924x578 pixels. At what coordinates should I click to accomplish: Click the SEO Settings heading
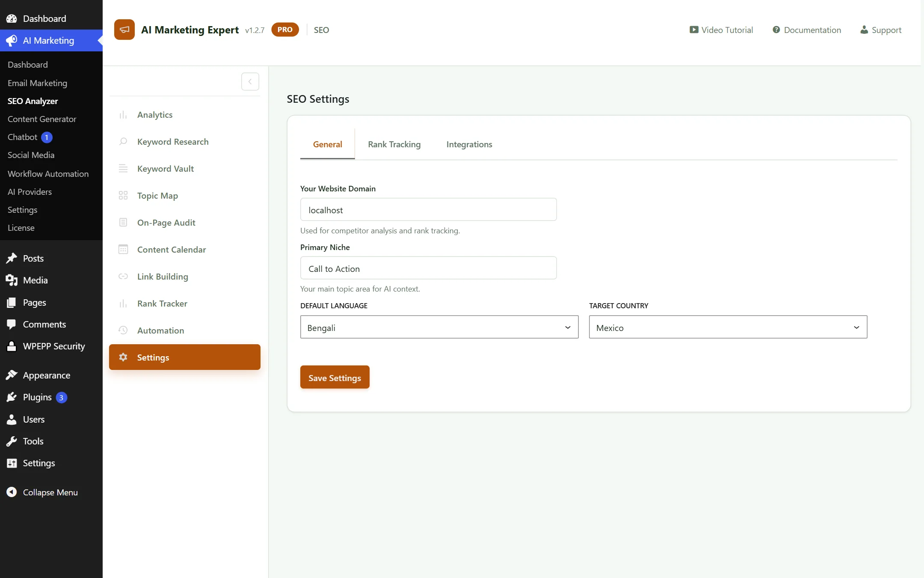click(318, 99)
